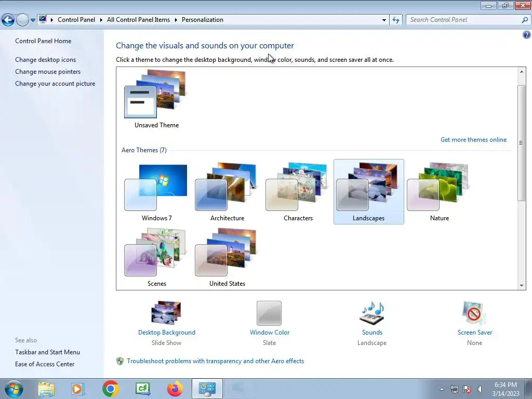Launch Windows Media Player from taskbar
The width and height of the screenshot is (532, 399).
point(78,389)
